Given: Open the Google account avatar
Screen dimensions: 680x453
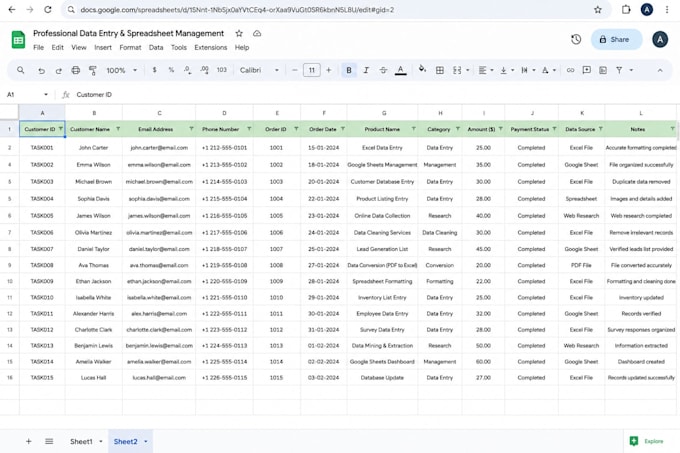Looking at the screenshot, I should 660,39.
